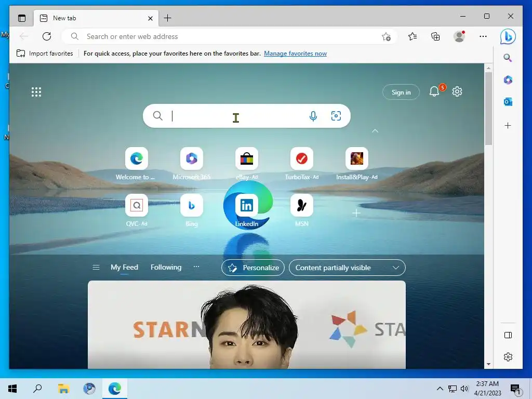
Task: Click the back navigation arrow
Action: point(24,36)
